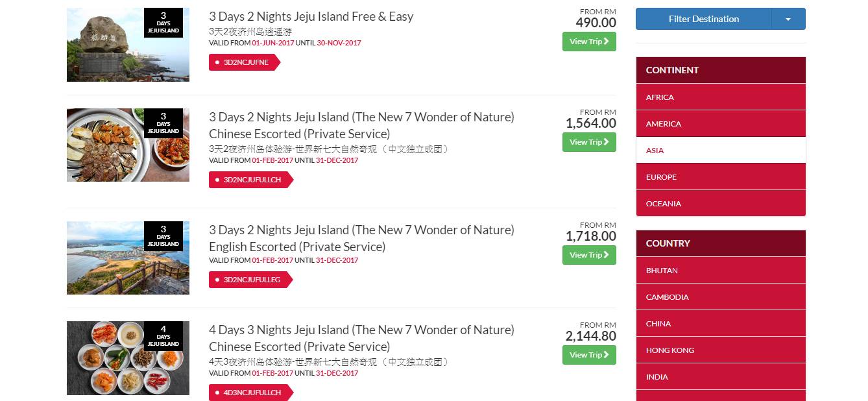Image resolution: width=868 pixels, height=401 pixels.
Task: Click the Filter Destination button
Action: 703,19
